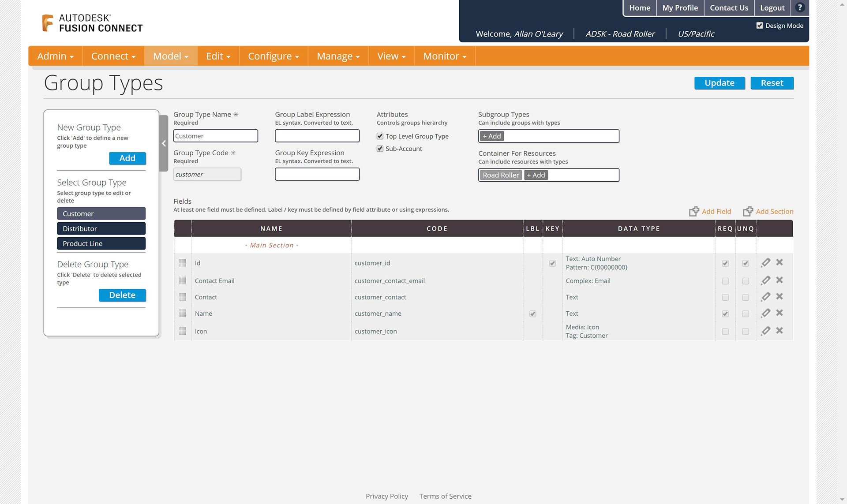Uncheck Top Level Group Type checkbox
Image resolution: width=847 pixels, height=504 pixels.
[x=380, y=136]
